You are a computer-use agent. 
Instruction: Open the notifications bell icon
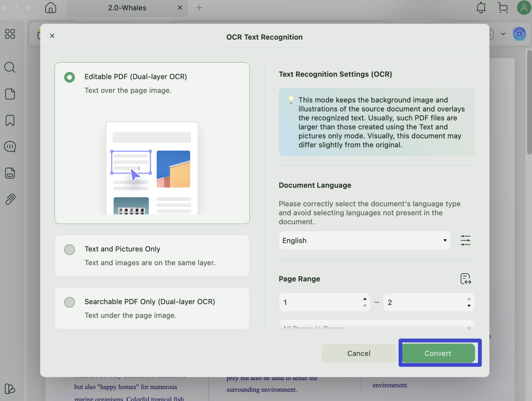481,8
